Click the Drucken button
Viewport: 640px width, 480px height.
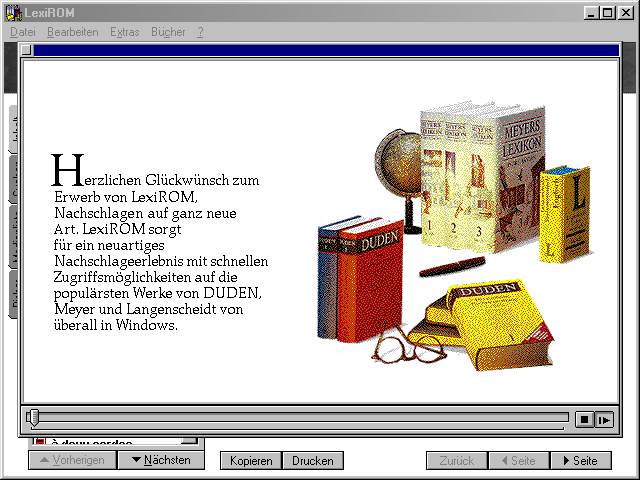[313, 460]
